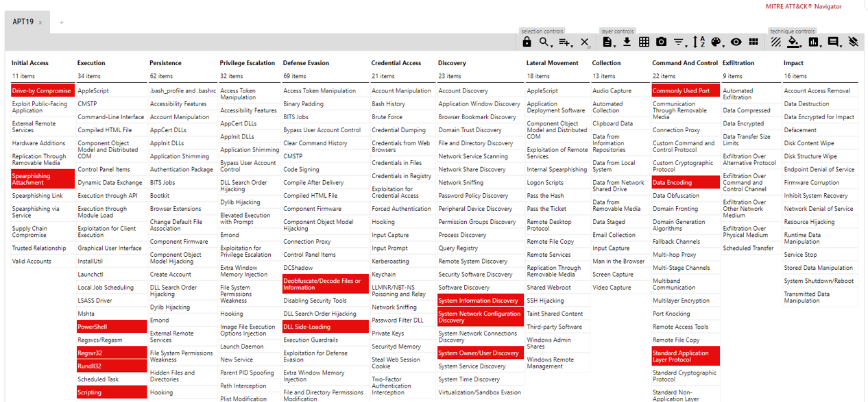Click the deselect all X icon
This screenshot has width=868, height=402.
coord(585,42)
